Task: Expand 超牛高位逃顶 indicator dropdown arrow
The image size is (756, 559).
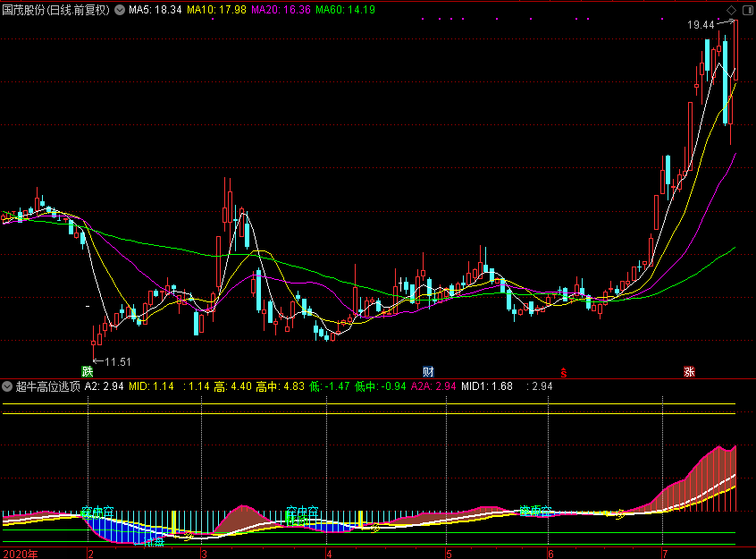Action: point(8,387)
